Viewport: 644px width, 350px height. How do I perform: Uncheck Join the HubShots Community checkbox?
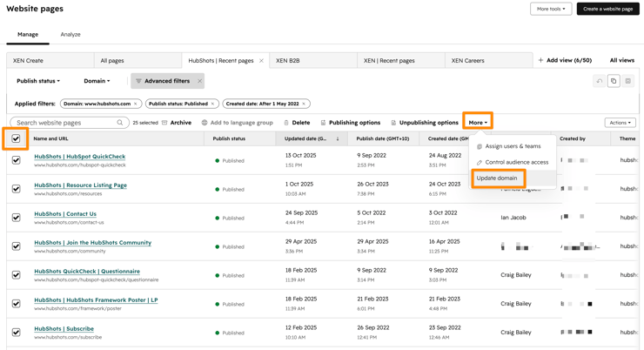[16, 246]
